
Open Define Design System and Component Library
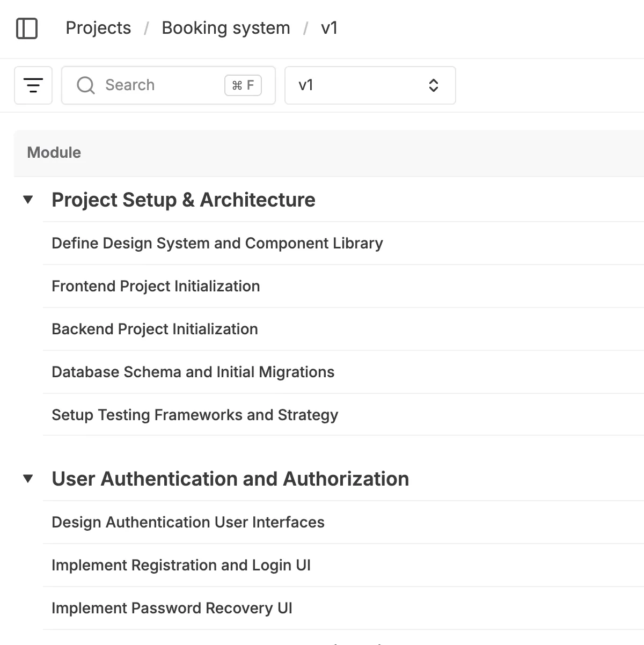pyautogui.click(x=217, y=243)
